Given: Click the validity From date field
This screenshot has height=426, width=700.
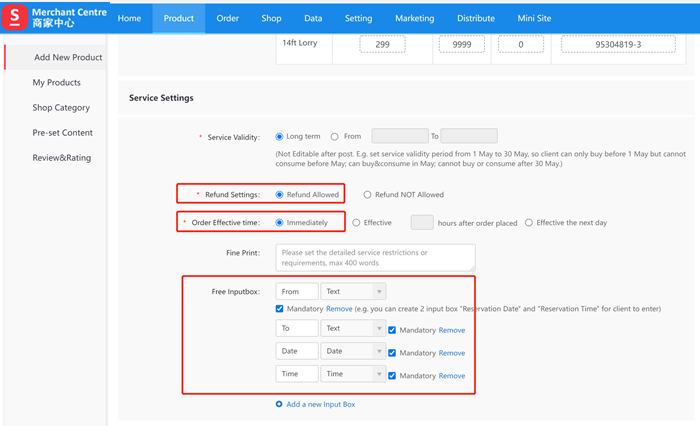Looking at the screenshot, I should click(400, 136).
